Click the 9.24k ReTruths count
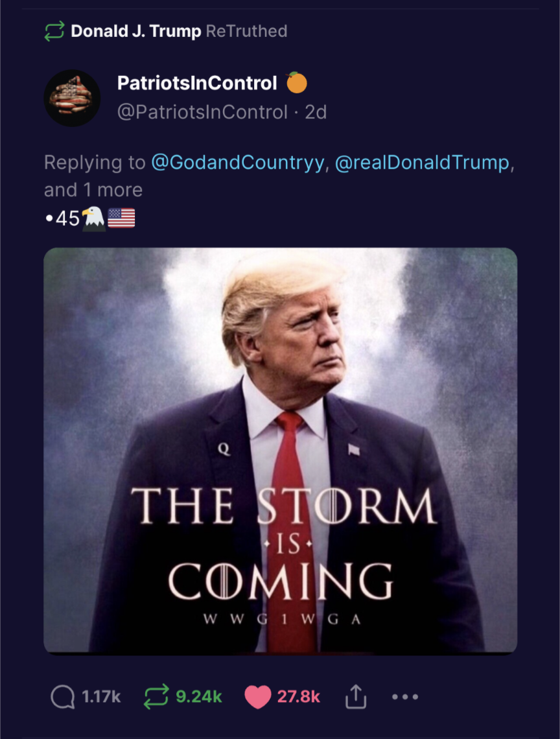The width and height of the screenshot is (560, 739). click(x=198, y=697)
